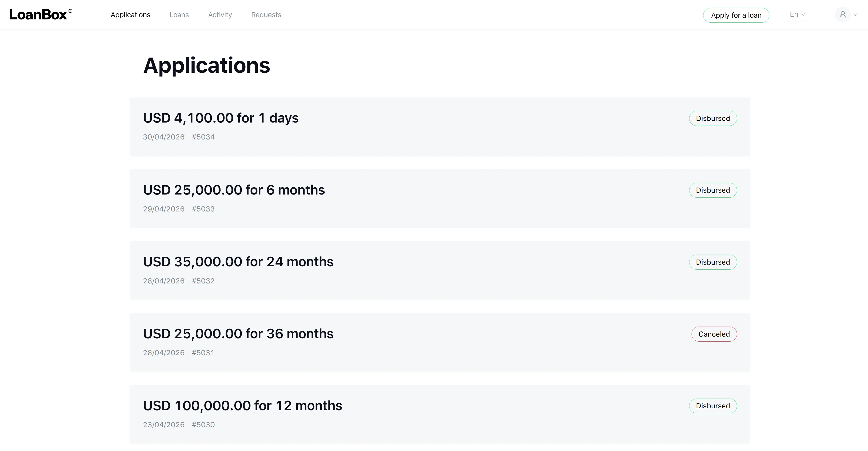Open application USD 25,000.00 for 36 months
Viewport: 868px width, 451px height.
(440, 343)
